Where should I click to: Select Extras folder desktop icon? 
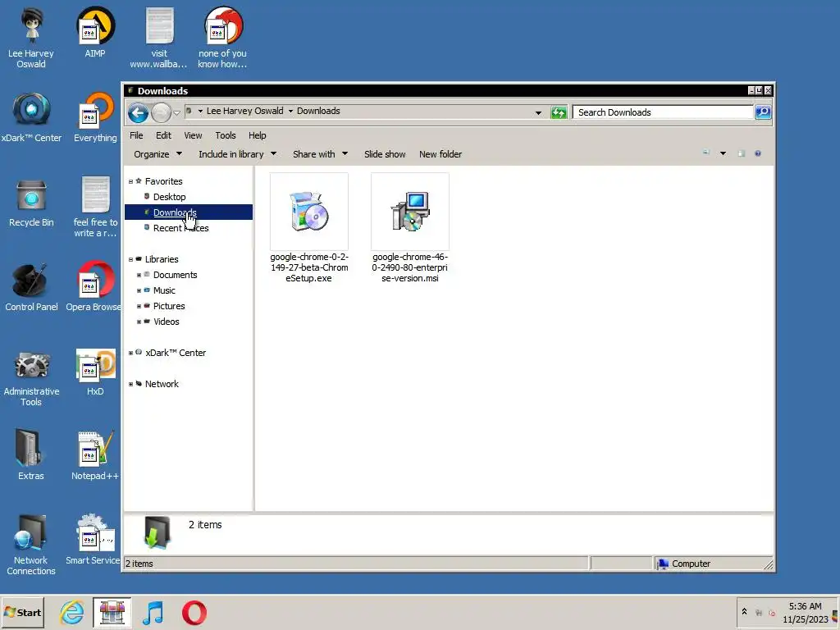tap(30, 454)
